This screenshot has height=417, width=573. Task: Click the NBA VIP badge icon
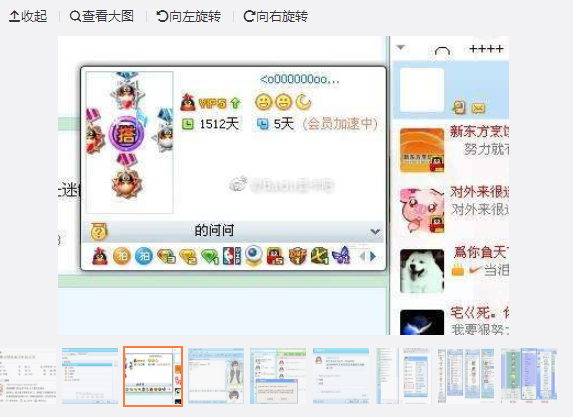(232, 256)
